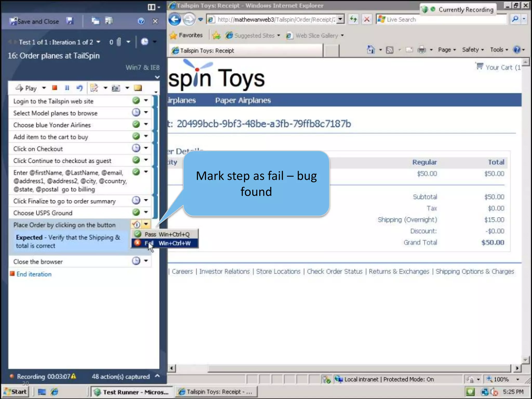
Task: Toggle status icon for Close the browser
Action: [x=136, y=261]
